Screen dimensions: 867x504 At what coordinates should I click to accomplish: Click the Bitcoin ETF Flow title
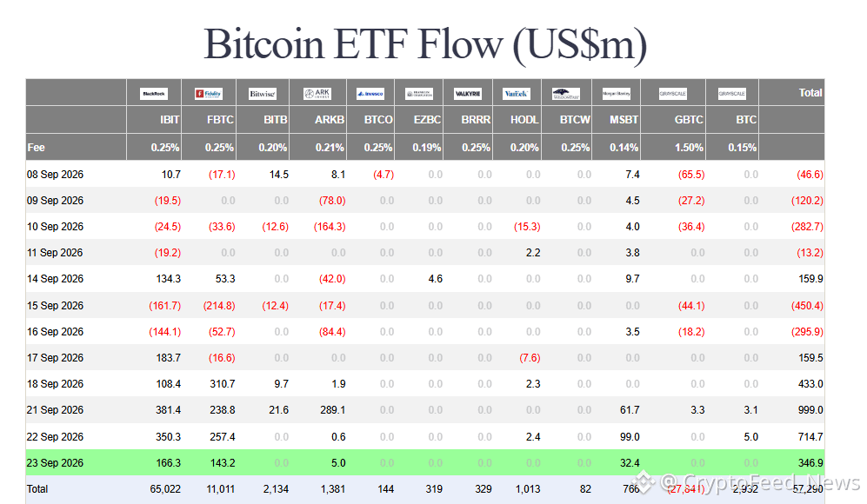pyautogui.click(x=425, y=44)
